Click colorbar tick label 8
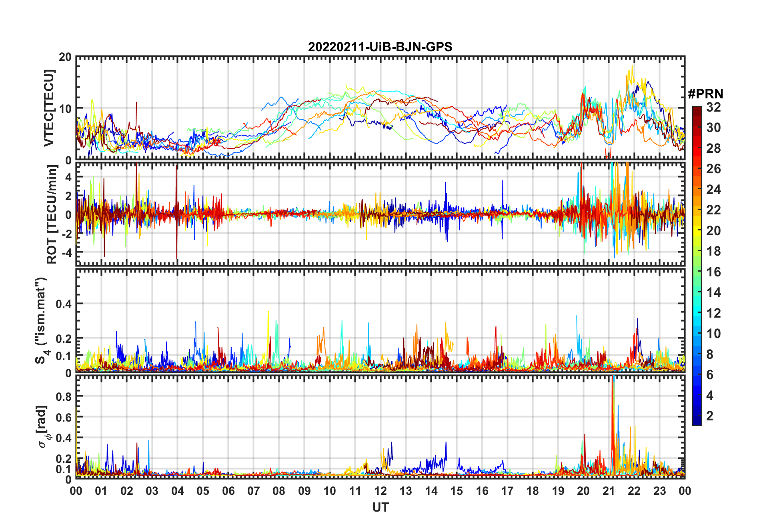 (x=710, y=354)
